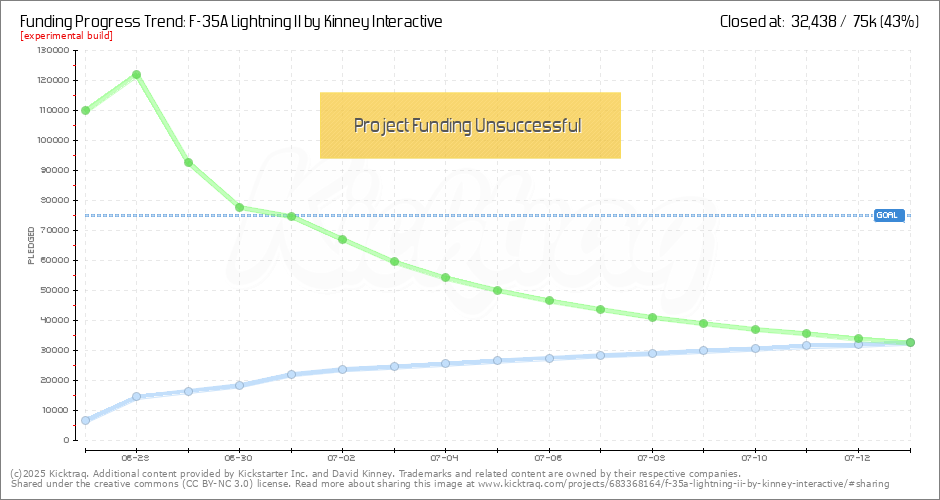Image resolution: width=940 pixels, height=500 pixels.
Task: Click the first blue pledged data point
Action: 85,420
